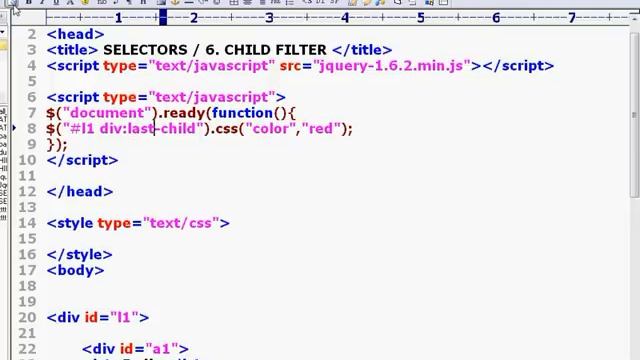Click the "<style" tag on line 14

(x=70, y=223)
